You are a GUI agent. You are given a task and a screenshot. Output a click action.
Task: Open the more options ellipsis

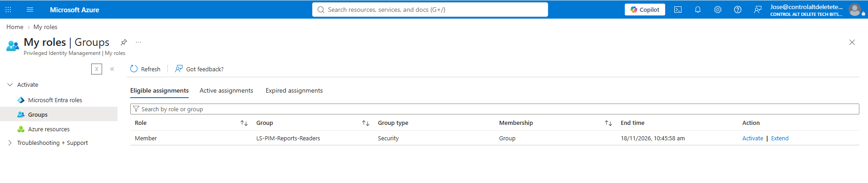click(138, 42)
